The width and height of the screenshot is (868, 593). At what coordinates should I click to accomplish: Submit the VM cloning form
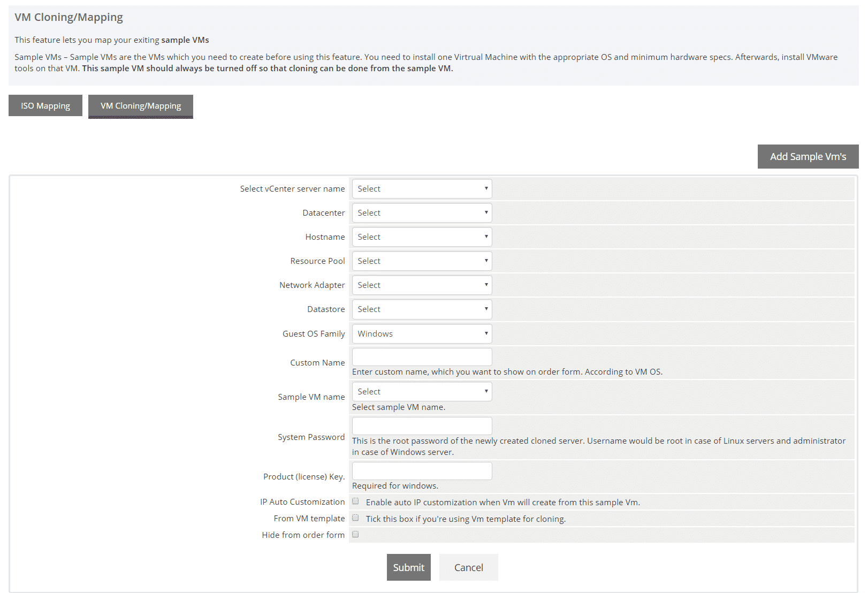tap(408, 567)
